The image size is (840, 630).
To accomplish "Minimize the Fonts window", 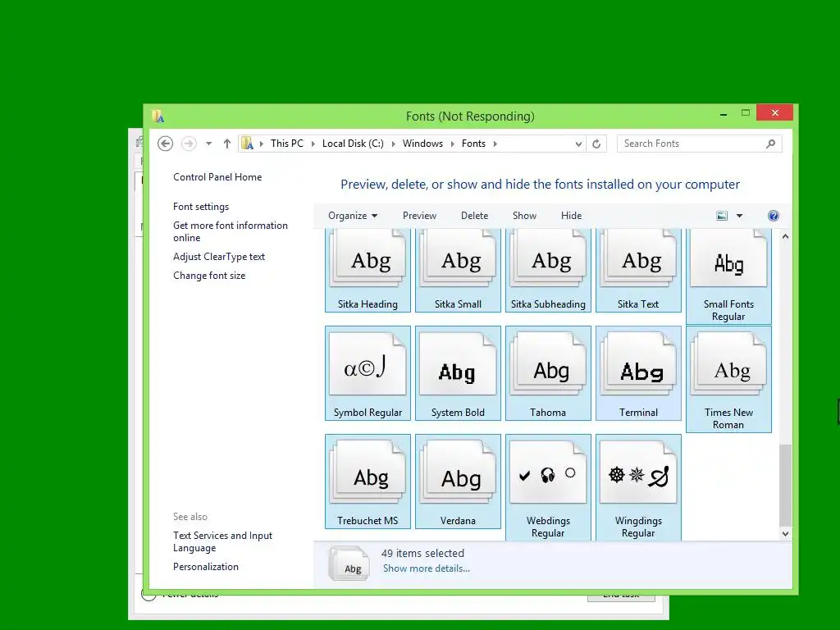I will (724, 113).
